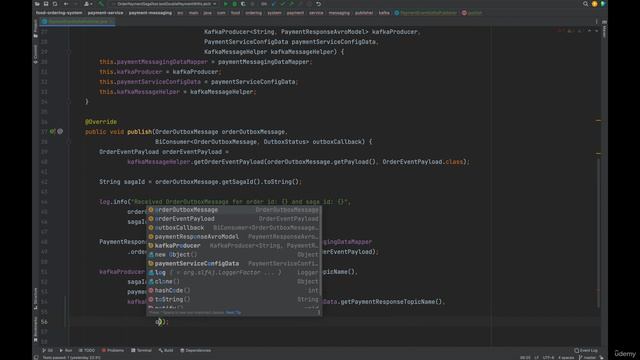Click the Git commit checkmark icon
Screen dimensions: 640x360
(282, 4)
